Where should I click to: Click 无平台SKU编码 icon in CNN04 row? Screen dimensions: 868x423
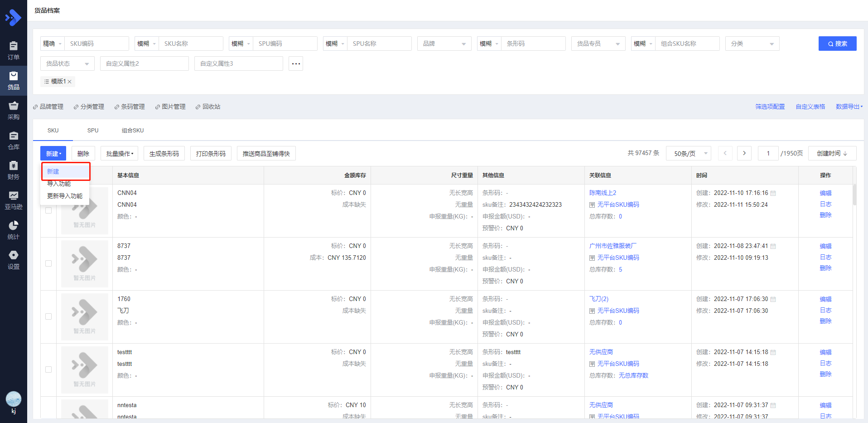tap(592, 205)
